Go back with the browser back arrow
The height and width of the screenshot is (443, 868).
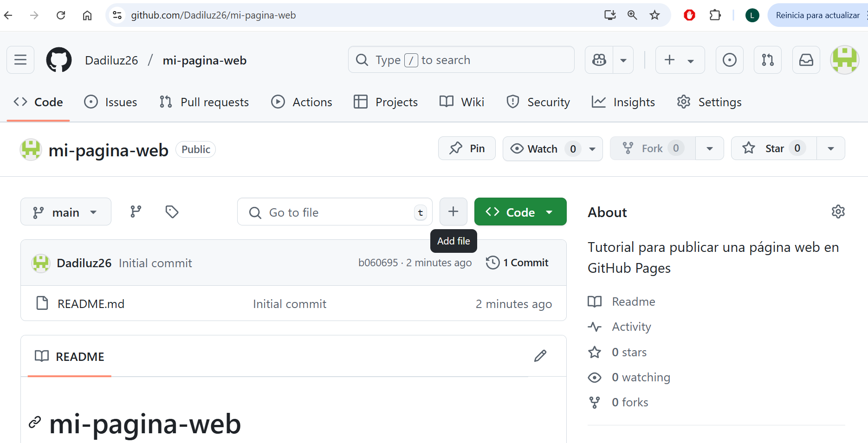pyautogui.click(x=8, y=15)
